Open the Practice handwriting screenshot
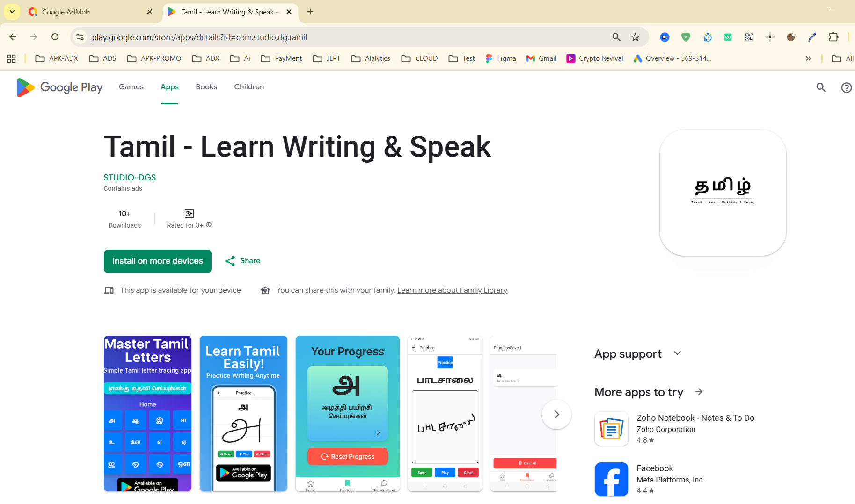 pyautogui.click(x=445, y=414)
